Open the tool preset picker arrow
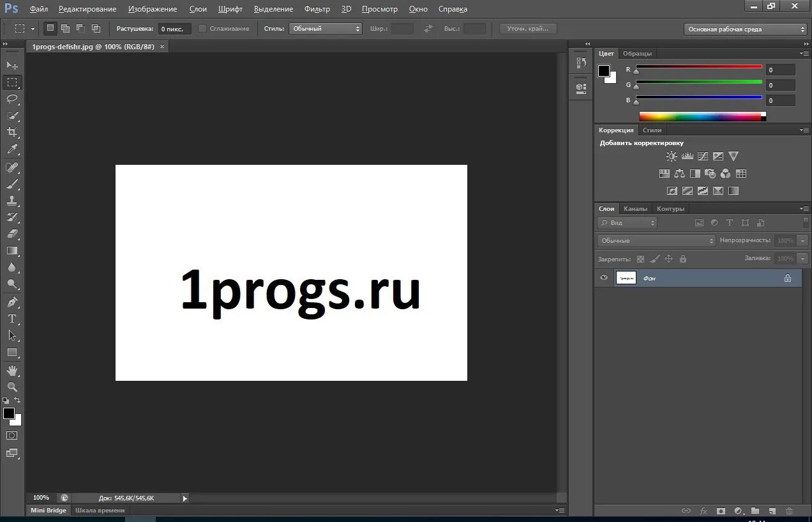 [33, 29]
